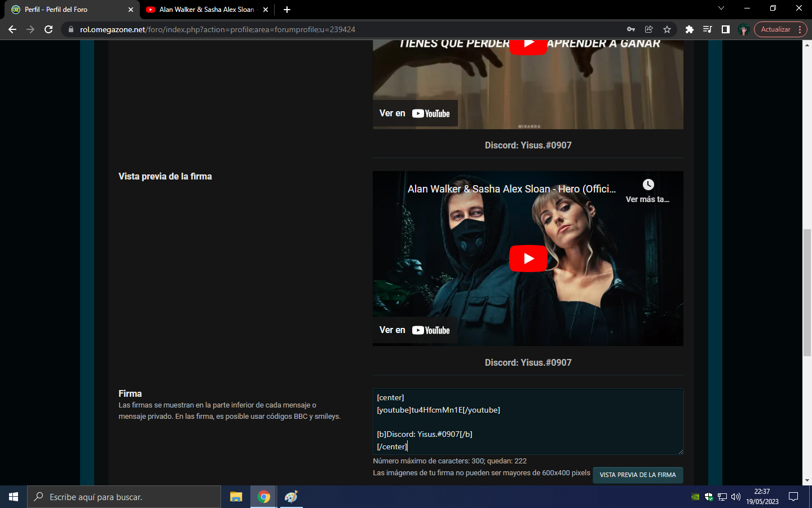
Task: Open the NVIDIA tray icon
Action: 695,497
